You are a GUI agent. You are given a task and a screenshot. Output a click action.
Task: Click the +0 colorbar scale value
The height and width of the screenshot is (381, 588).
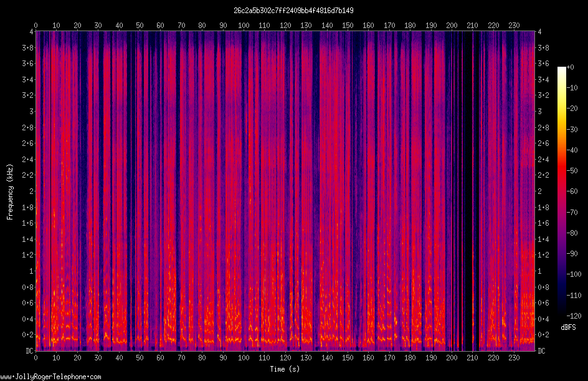[570, 67]
